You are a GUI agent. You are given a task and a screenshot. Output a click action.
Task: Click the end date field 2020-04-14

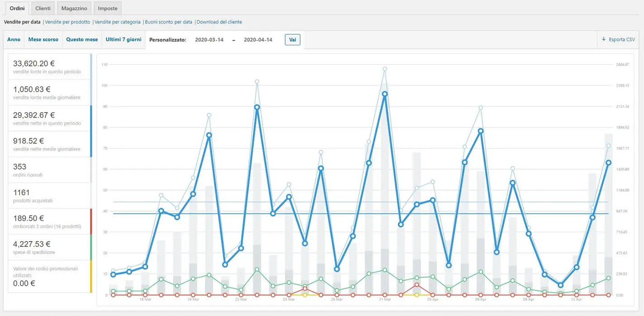(258, 40)
